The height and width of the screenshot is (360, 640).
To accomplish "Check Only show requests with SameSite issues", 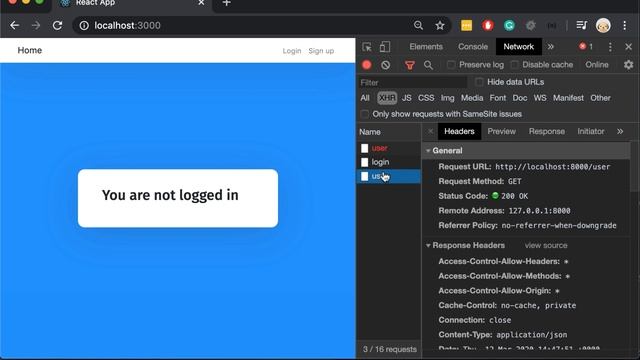I will coord(364,114).
